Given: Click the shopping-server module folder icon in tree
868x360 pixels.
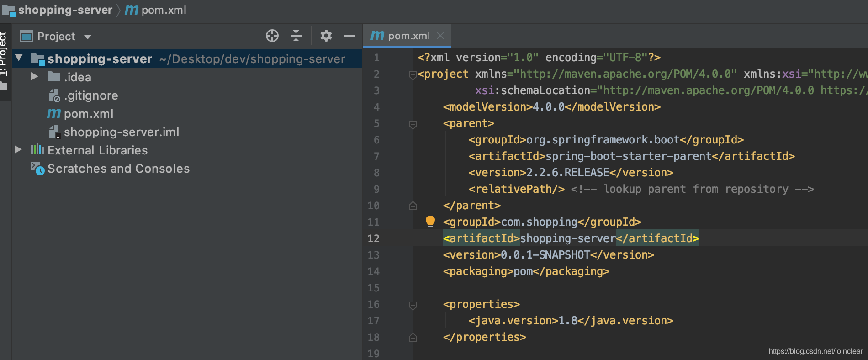Looking at the screenshot, I should (37, 59).
